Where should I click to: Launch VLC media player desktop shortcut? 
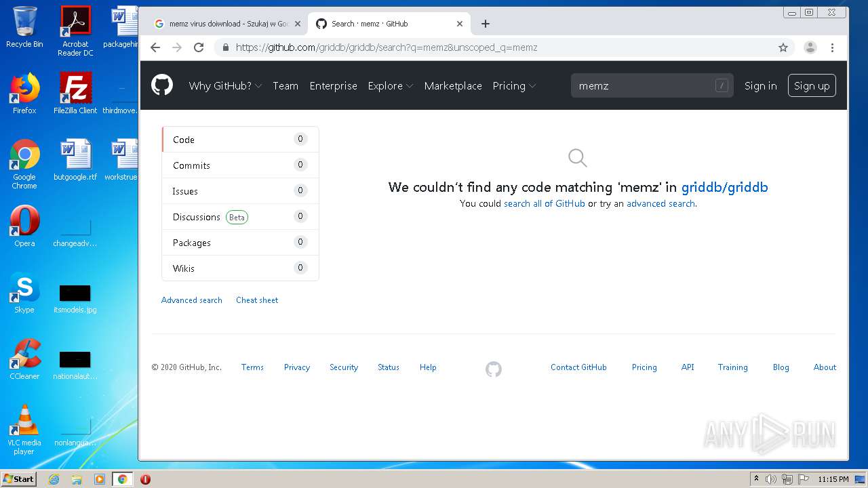coord(24,430)
